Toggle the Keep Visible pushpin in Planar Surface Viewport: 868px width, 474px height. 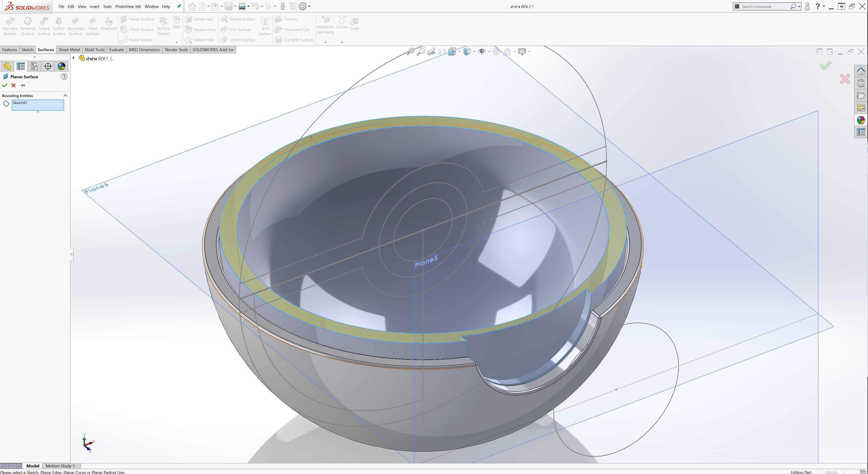23,85
